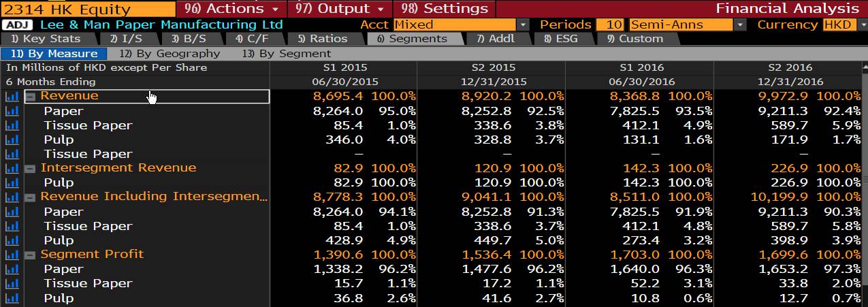Click the Segment Profit row label
This screenshot has width=868, height=307.
[92, 254]
